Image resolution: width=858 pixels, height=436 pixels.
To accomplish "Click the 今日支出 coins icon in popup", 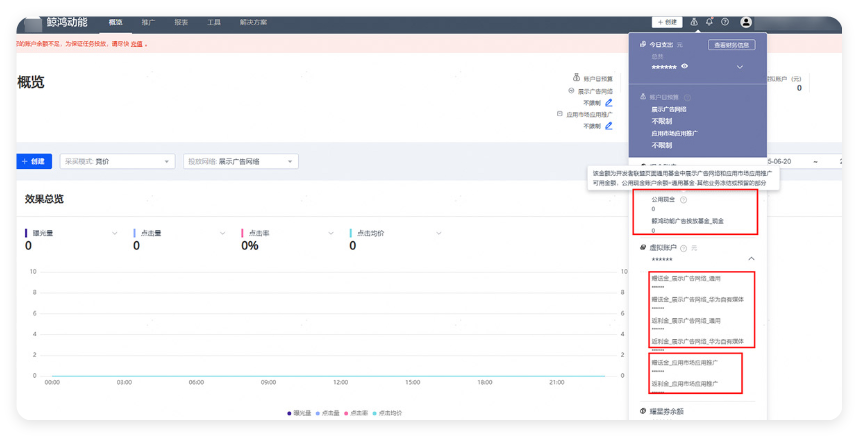I will 643,44.
